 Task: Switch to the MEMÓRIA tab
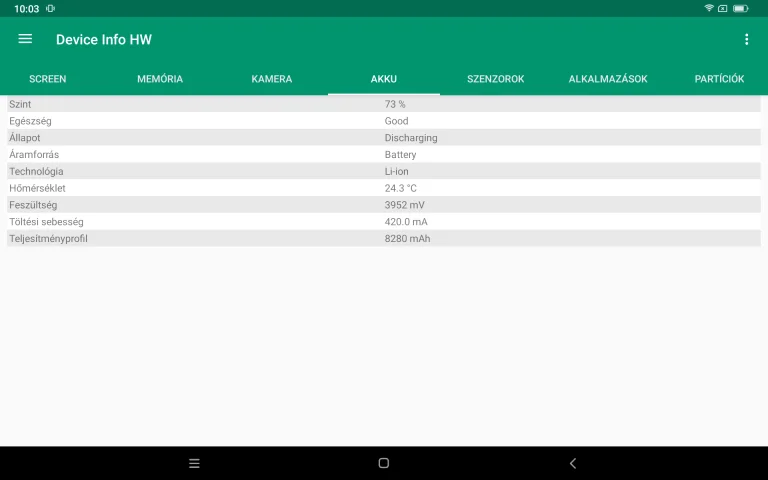(160, 79)
